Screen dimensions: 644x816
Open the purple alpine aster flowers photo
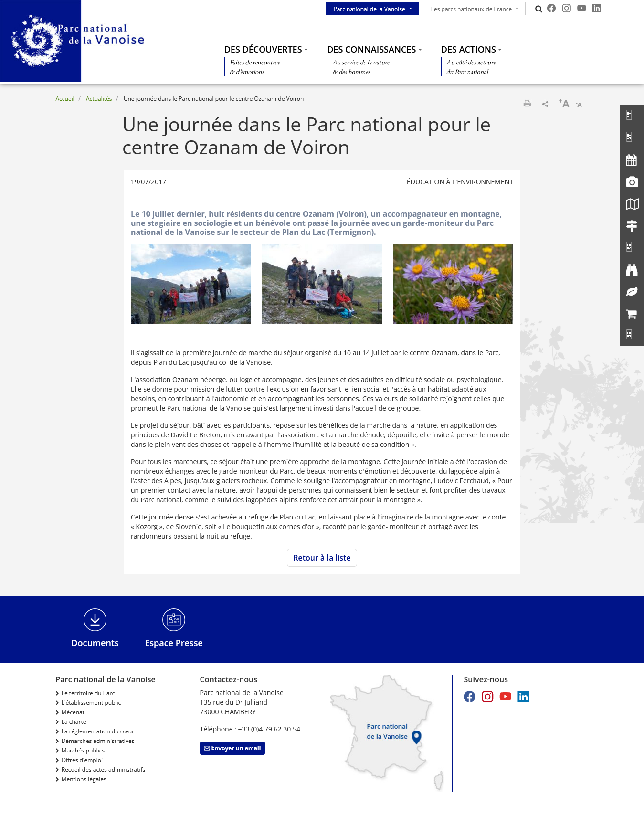[x=453, y=284]
